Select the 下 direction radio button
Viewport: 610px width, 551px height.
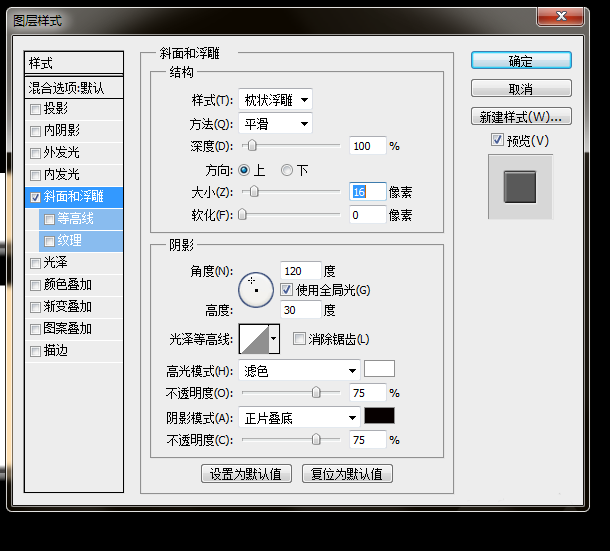(x=287, y=170)
